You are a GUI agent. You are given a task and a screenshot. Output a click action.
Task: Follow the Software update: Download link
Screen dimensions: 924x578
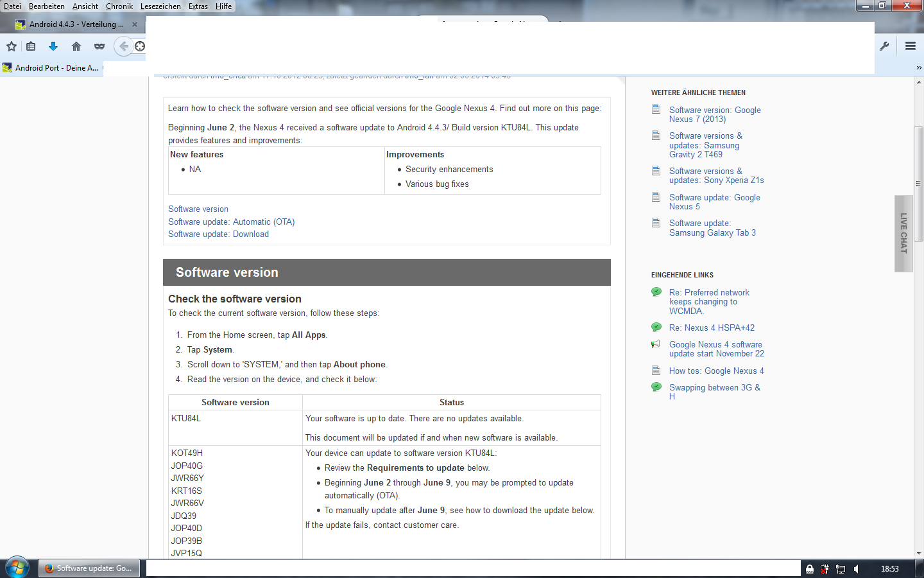click(218, 234)
